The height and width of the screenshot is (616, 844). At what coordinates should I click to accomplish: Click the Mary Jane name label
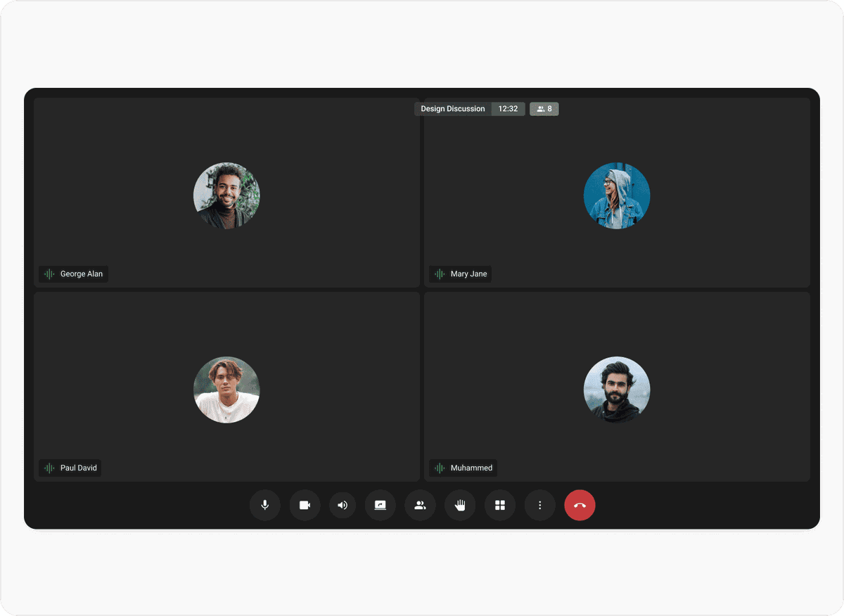pyautogui.click(x=469, y=274)
